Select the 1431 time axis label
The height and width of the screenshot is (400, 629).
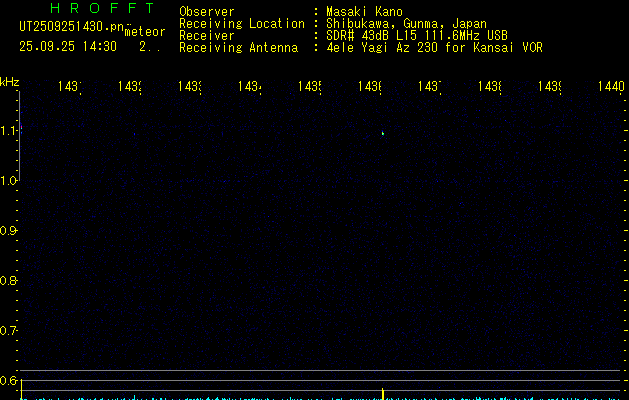[x=70, y=86]
